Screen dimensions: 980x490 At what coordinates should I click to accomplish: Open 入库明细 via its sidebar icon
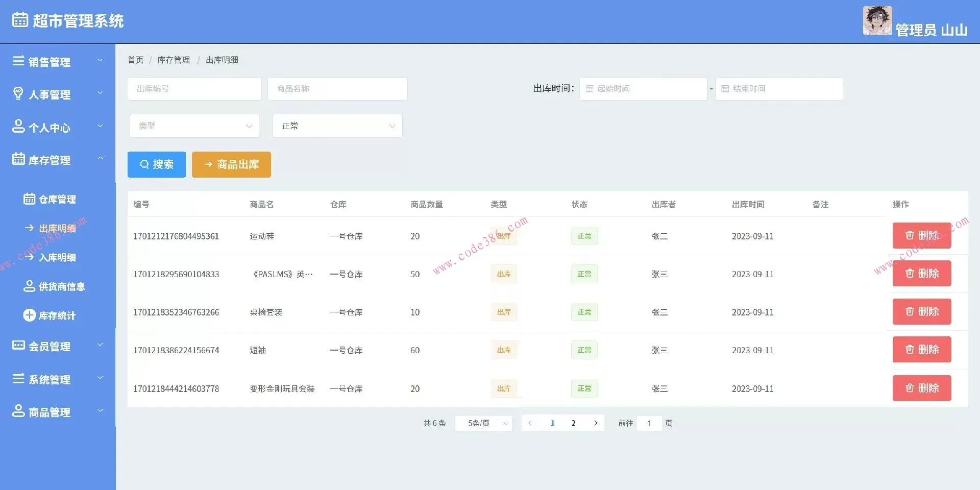pyautogui.click(x=29, y=257)
